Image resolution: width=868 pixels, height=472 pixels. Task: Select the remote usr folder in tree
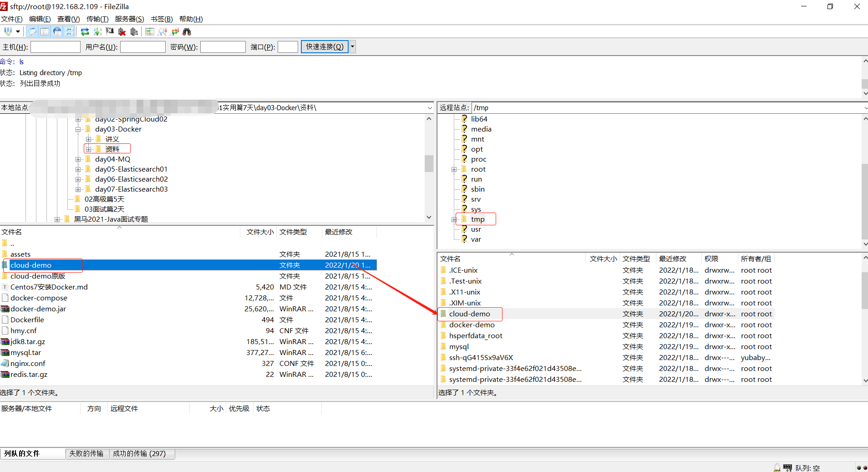[476, 229]
